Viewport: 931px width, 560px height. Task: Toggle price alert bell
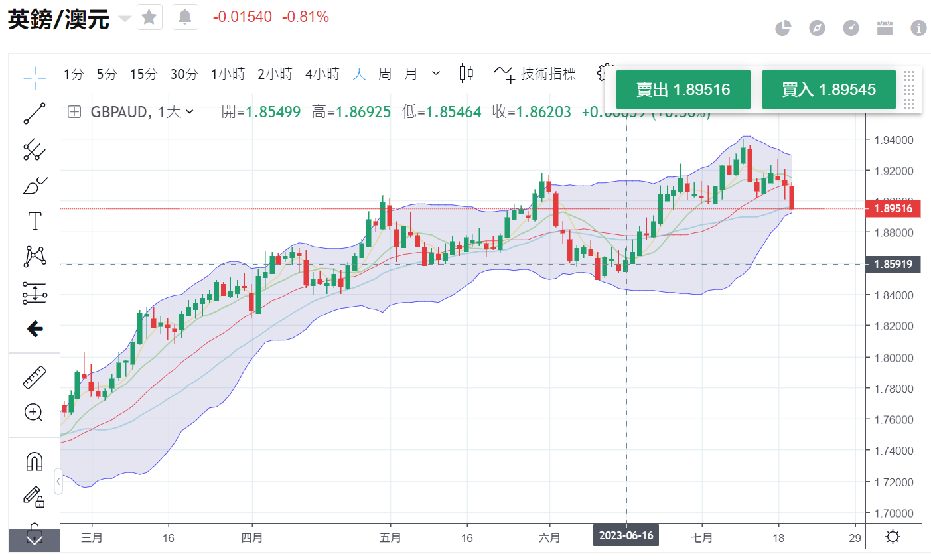(x=185, y=17)
